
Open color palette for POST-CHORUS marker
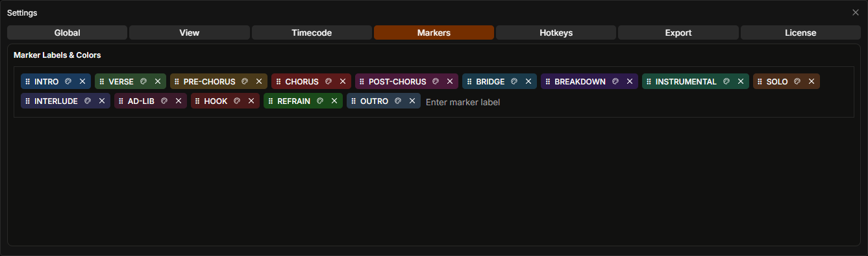pyautogui.click(x=436, y=82)
